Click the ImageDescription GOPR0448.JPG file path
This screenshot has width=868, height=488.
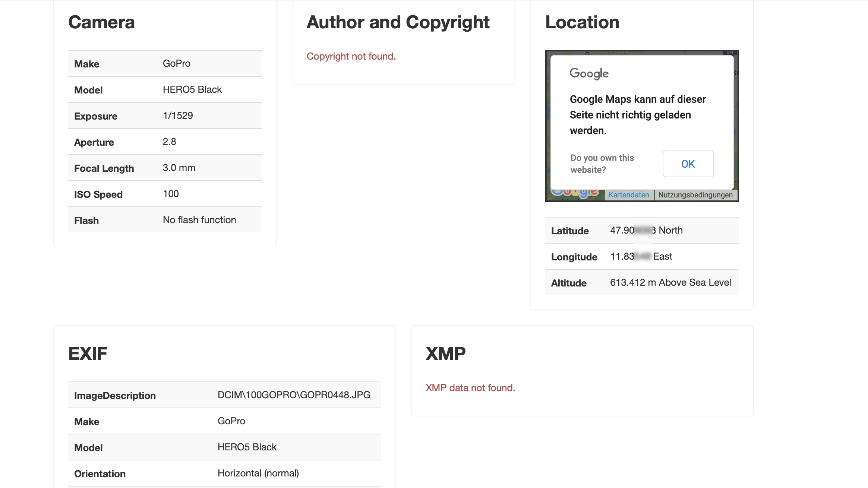click(x=294, y=395)
